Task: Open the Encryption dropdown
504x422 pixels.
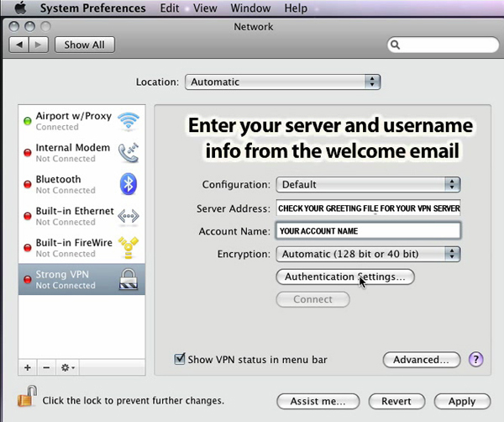Action: [368, 254]
